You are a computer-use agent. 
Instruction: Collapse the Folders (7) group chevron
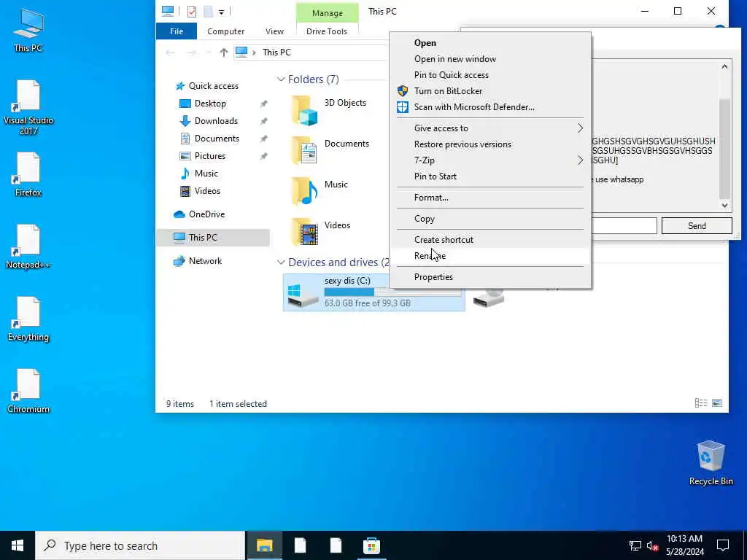281,79
